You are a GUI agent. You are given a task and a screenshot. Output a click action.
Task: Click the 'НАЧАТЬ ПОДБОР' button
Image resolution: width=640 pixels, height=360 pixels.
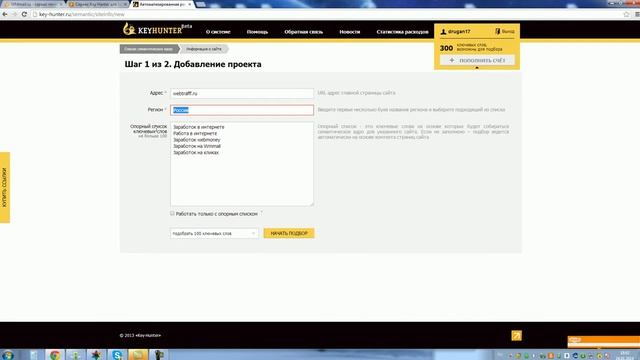pyautogui.click(x=289, y=233)
